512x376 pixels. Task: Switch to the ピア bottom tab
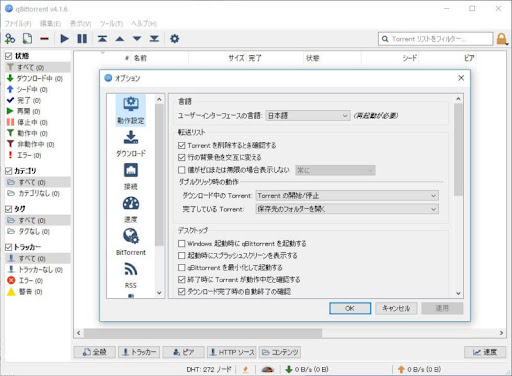click(184, 352)
